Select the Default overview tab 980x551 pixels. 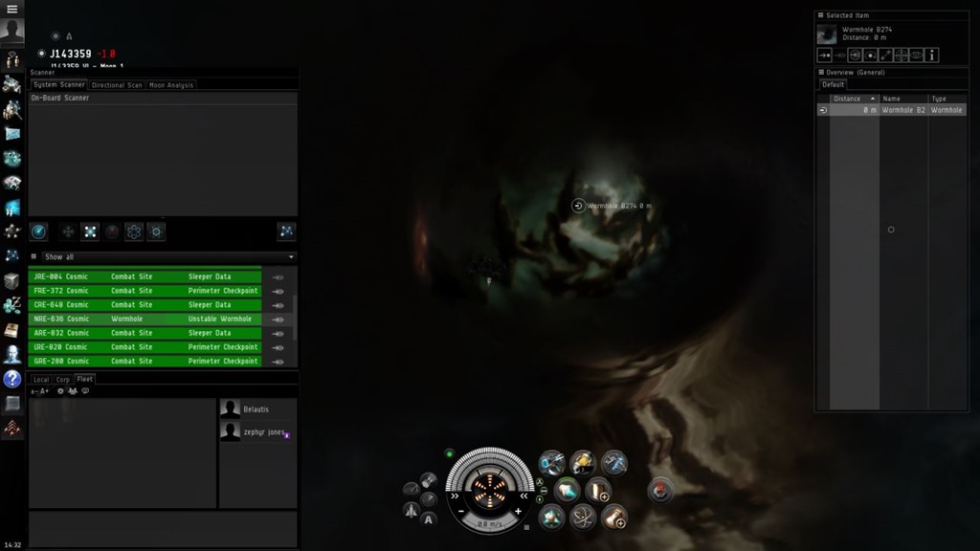(834, 84)
